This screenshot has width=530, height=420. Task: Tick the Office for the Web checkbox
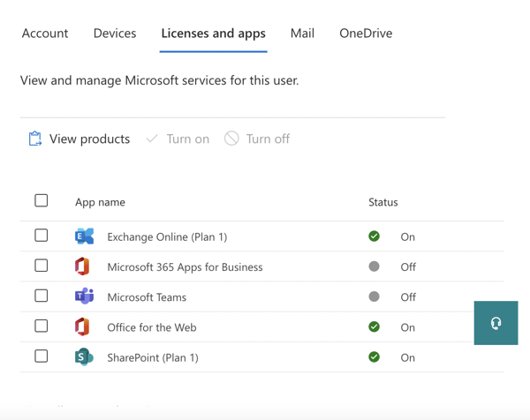42,326
